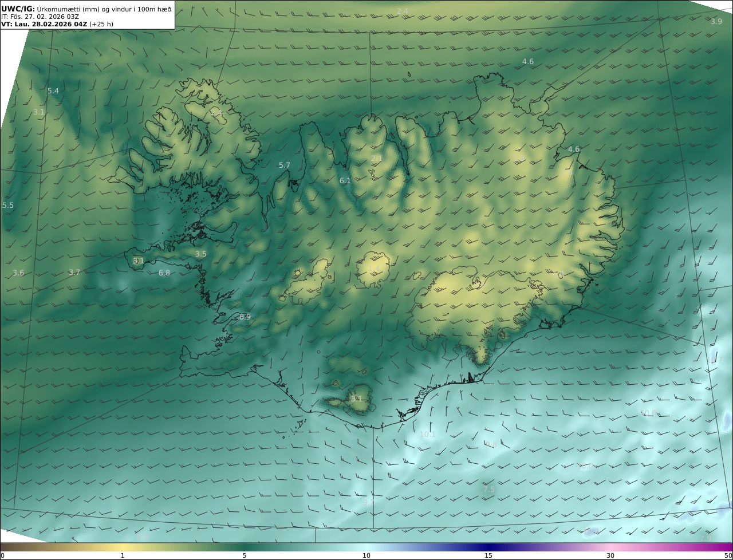This screenshot has height=560, width=733.
Task: Click the '30' tick label on the colorbar
Action: click(610, 555)
